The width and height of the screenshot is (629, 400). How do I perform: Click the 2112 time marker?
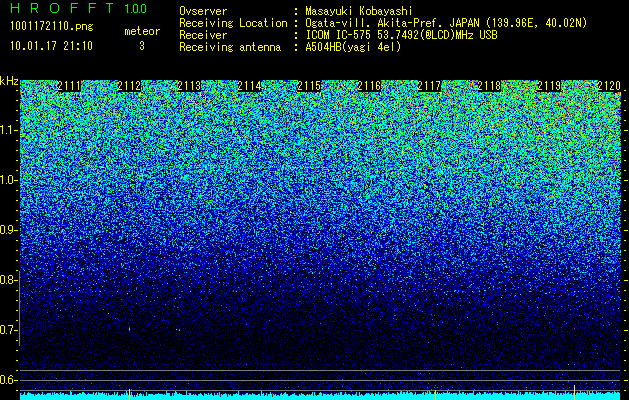click(129, 86)
